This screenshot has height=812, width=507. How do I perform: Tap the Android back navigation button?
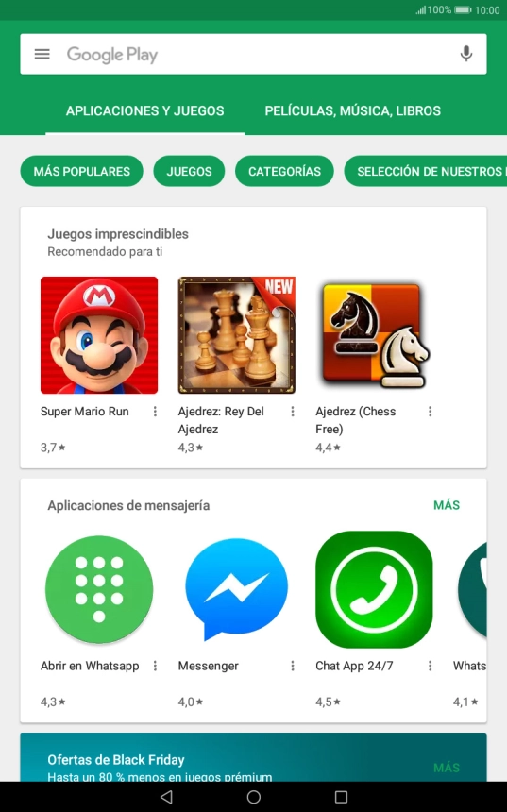166,797
